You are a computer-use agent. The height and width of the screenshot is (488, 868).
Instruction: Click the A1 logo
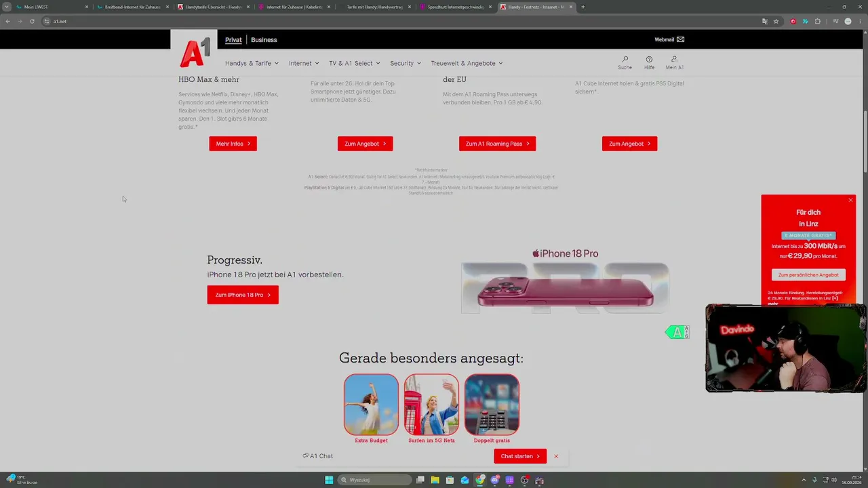(x=194, y=52)
